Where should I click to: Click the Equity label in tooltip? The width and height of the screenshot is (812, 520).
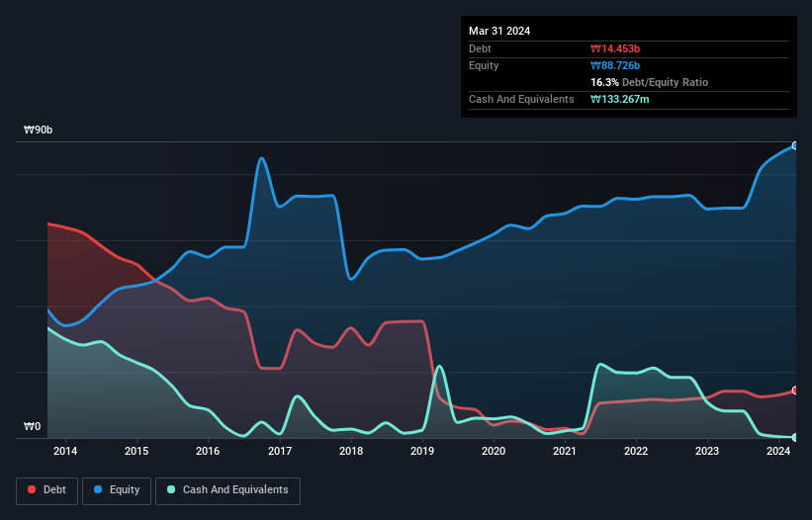484,65
